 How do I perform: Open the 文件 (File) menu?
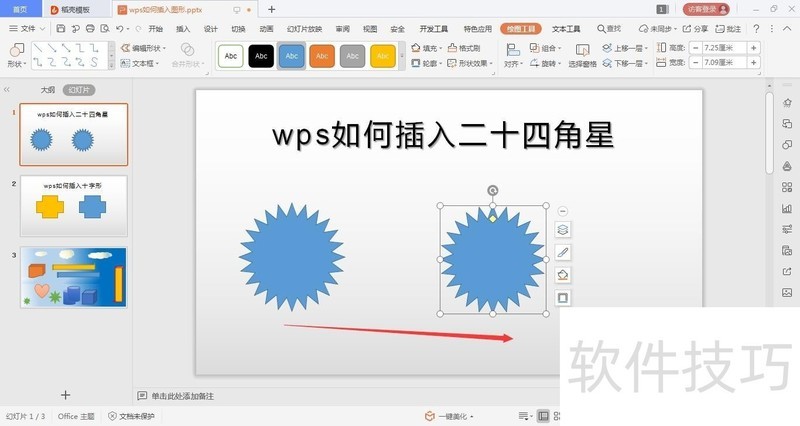tap(27, 29)
